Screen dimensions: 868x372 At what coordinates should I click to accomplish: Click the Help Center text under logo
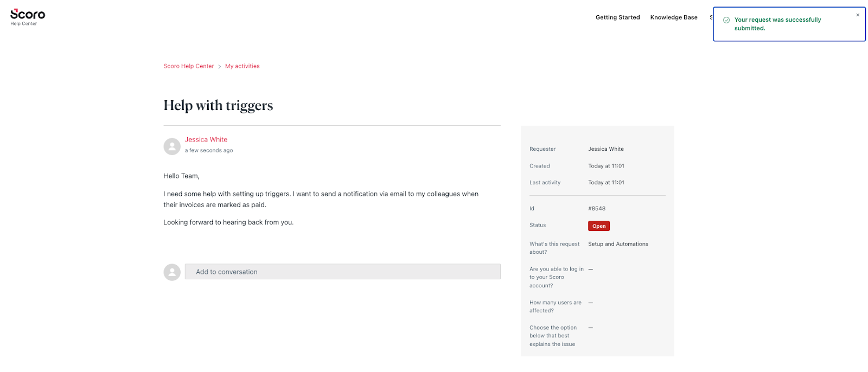click(24, 24)
